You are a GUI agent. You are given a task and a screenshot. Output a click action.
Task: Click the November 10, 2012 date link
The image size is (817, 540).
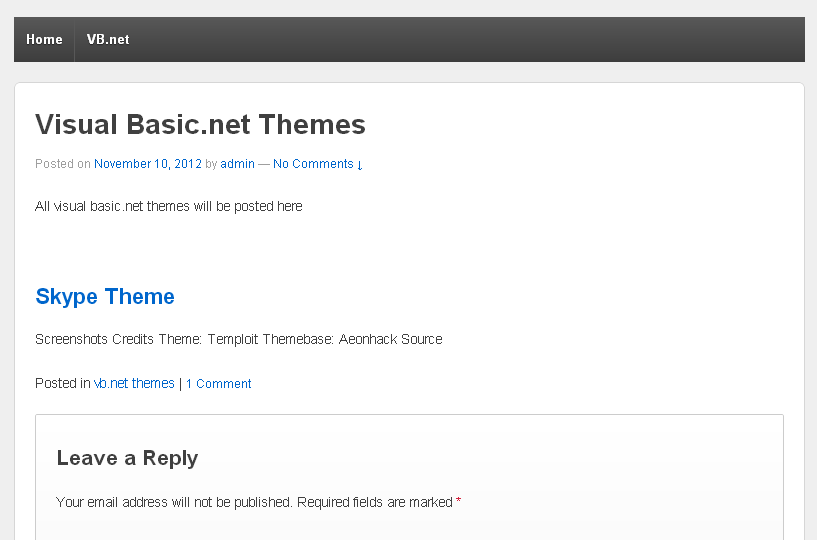point(148,164)
